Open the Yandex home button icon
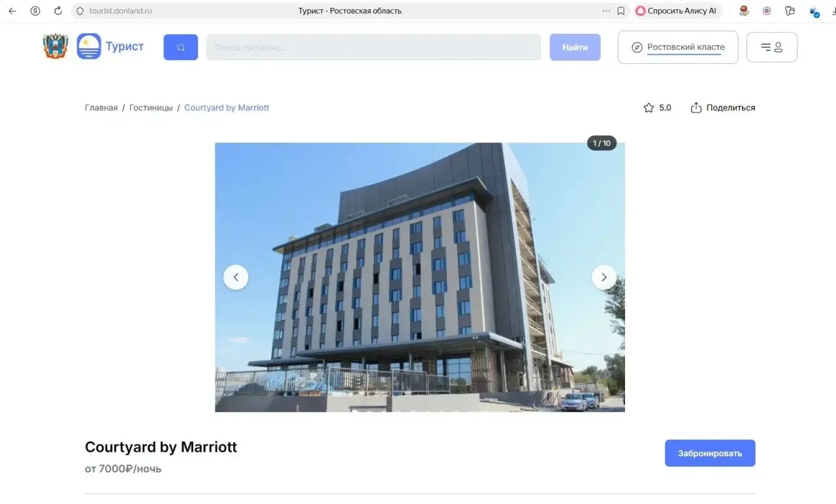836x504 pixels. point(35,11)
